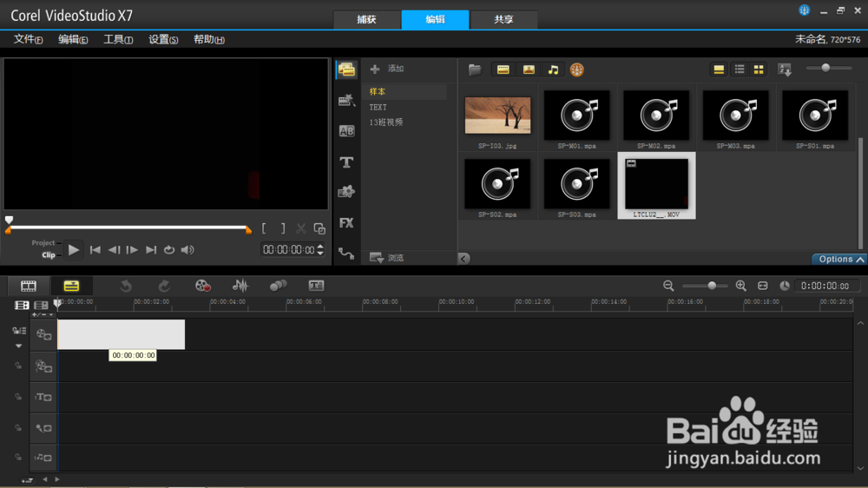Image resolution: width=868 pixels, height=488 pixels.
Task: Open the preview volume control
Action: [187, 250]
